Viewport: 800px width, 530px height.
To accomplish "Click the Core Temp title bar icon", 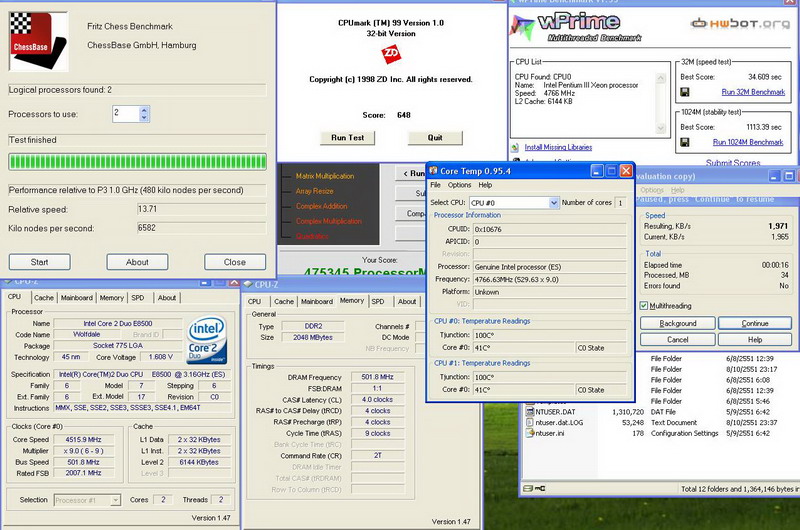I will tap(433, 170).
